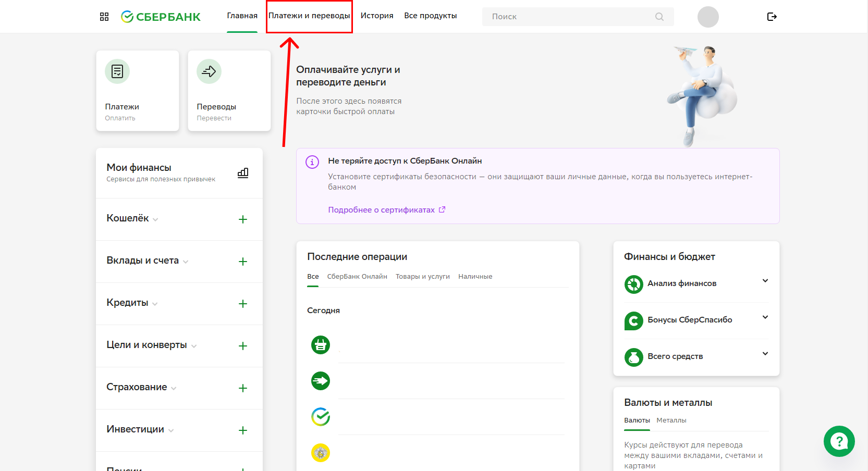Click the Переводы arrow icon
The image size is (868, 471).
(x=209, y=71)
